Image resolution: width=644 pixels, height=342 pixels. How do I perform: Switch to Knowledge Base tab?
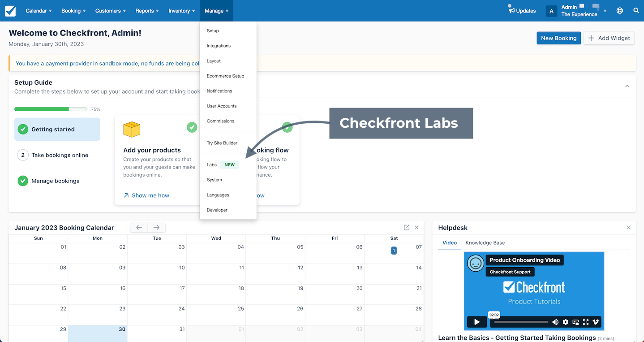[485, 242]
